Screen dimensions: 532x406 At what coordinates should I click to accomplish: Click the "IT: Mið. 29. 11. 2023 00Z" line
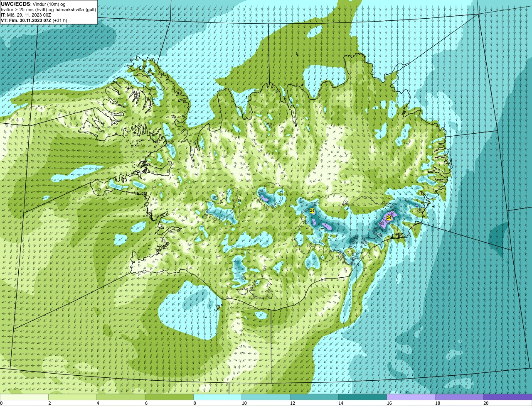26,15
